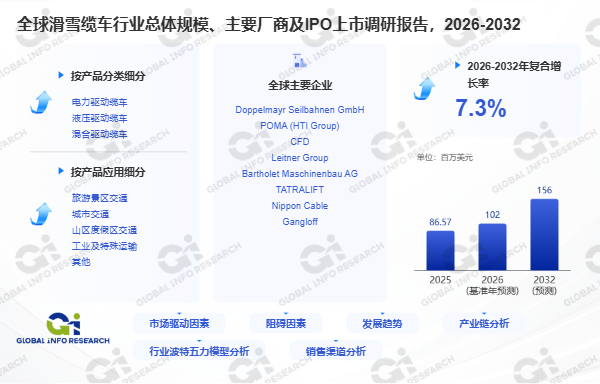Click Doppelmayr Seilbahnen GmbH company name
This screenshot has height=384, width=600.
[x=300, y=110]
